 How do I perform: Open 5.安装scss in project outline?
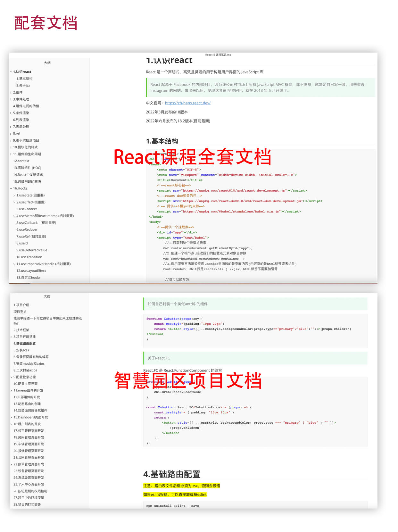tap(21, 350)
